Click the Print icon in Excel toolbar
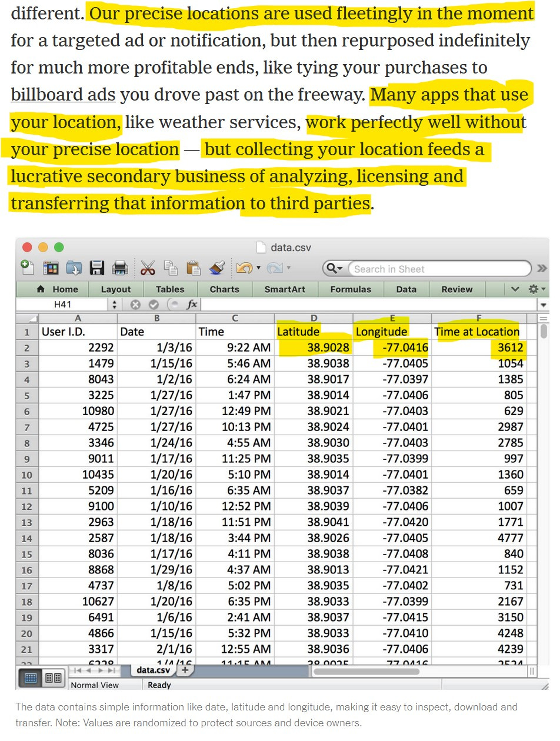Screen dimensions: 560x741 pos(120,268)
